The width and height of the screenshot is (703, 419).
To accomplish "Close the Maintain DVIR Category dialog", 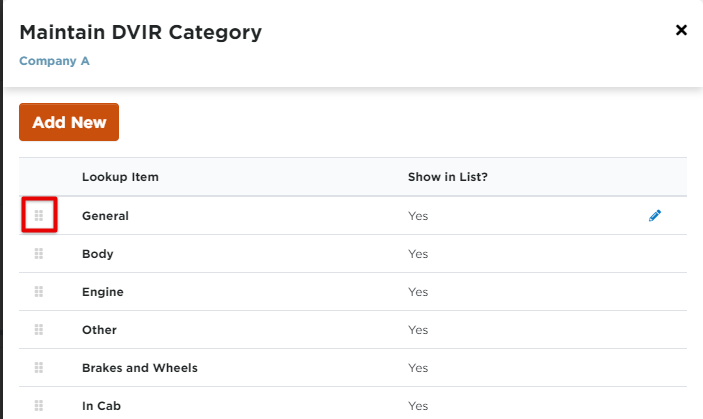I will click(x=681, y=30).
